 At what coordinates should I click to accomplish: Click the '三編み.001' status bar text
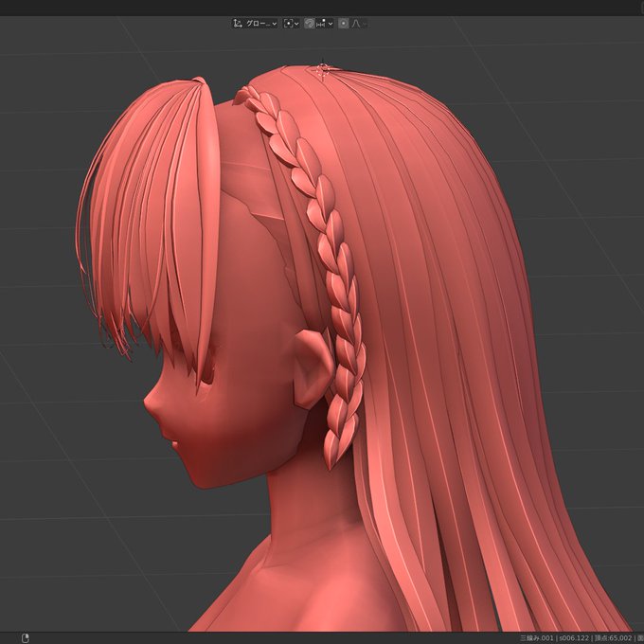click(536, 637)
